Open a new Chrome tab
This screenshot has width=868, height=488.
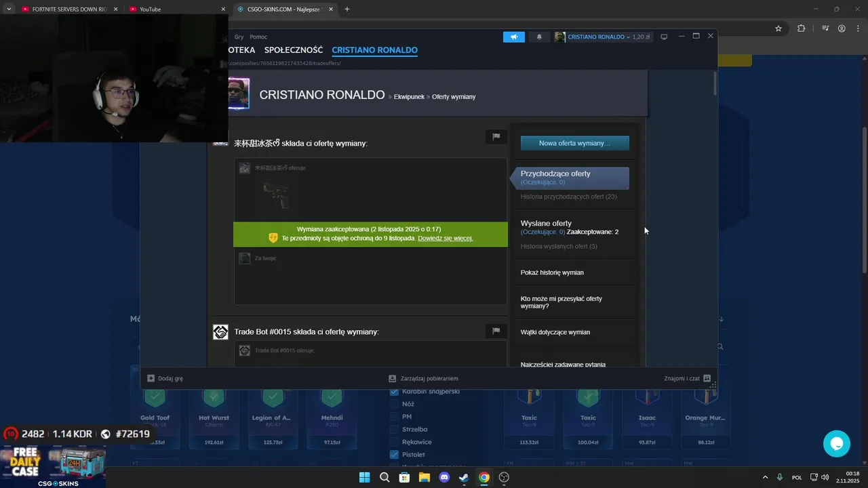pyautogui.click(x=347, y=9)
